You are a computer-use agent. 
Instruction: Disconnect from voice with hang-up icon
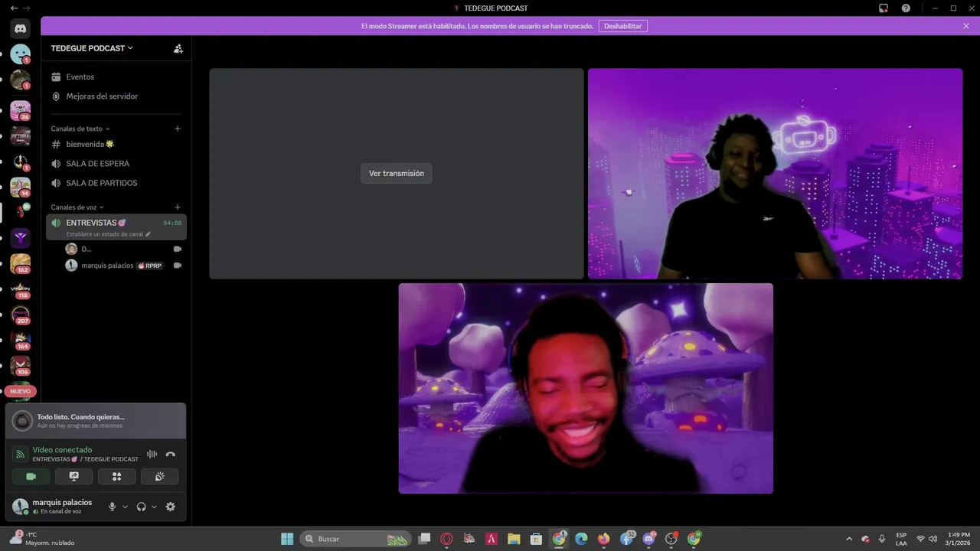click(x=170, y=454)
